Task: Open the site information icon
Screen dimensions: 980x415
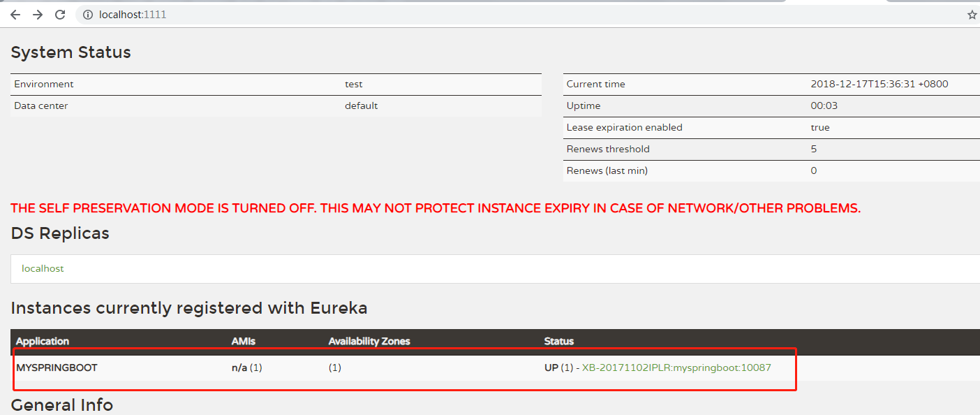Action: pos(87,15)
